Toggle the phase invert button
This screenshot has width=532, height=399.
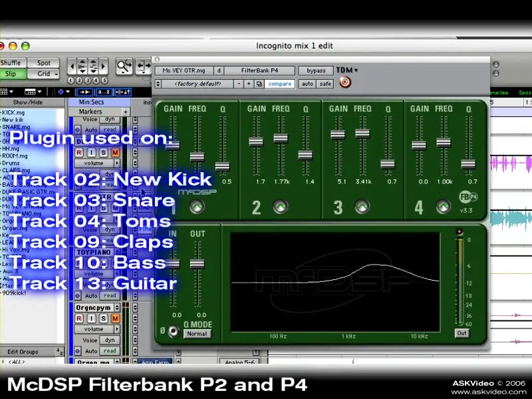[x=173, y=331]
